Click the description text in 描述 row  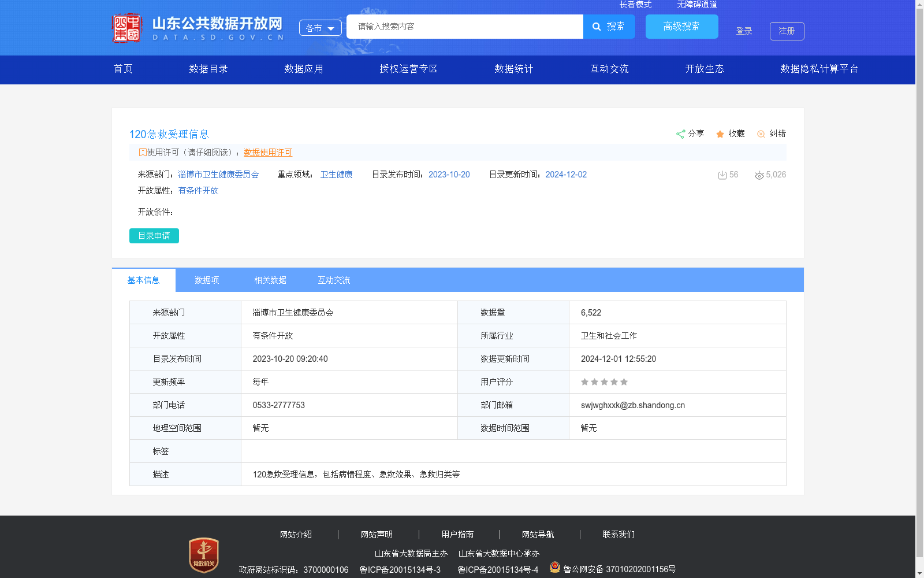(356, 475)
